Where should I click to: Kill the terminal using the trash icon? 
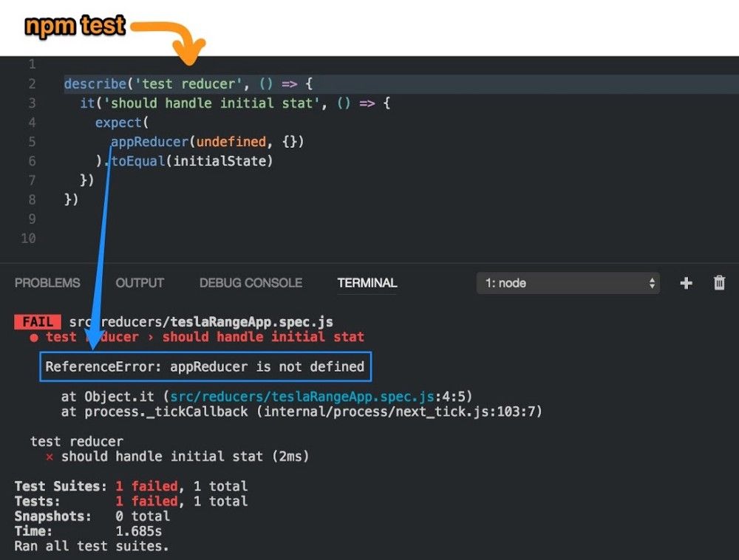tap(718, 283)
